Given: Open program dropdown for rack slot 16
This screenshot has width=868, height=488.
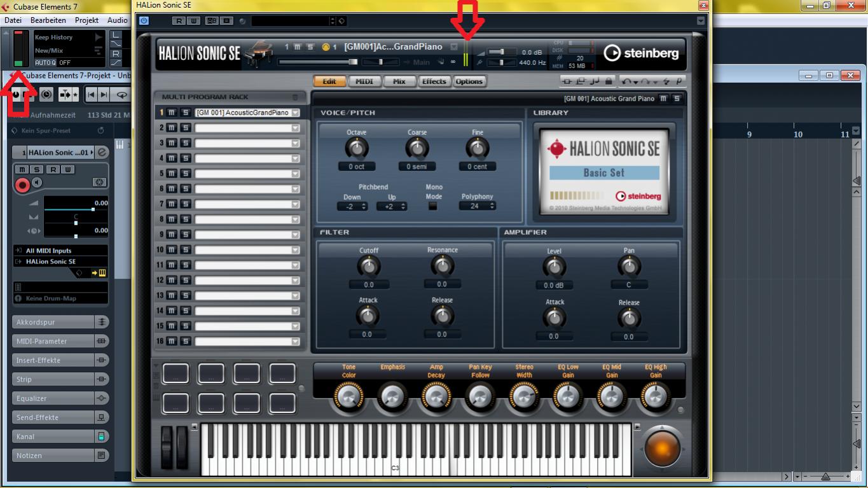Looking at the screenshot, I should [294, 342].
